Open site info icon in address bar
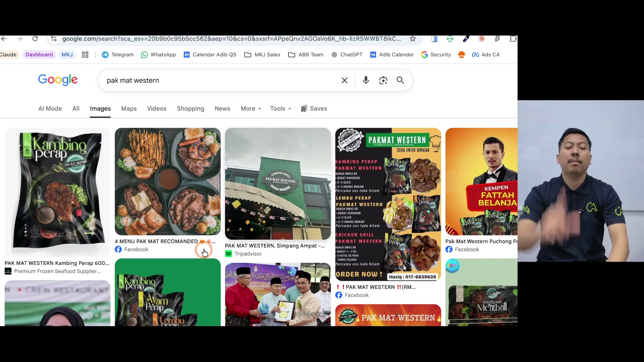This screenshot has width=644, height=362. [x=54, y=39]
